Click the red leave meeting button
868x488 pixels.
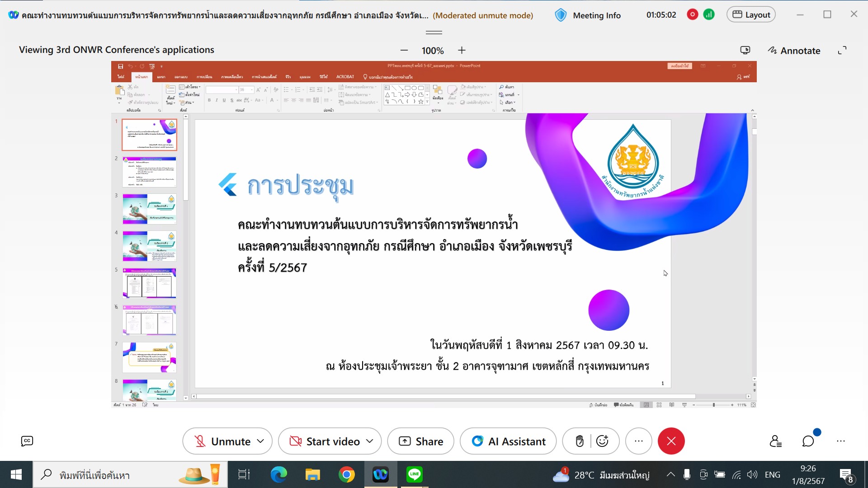pyautogui.click(x=671, y=441)
